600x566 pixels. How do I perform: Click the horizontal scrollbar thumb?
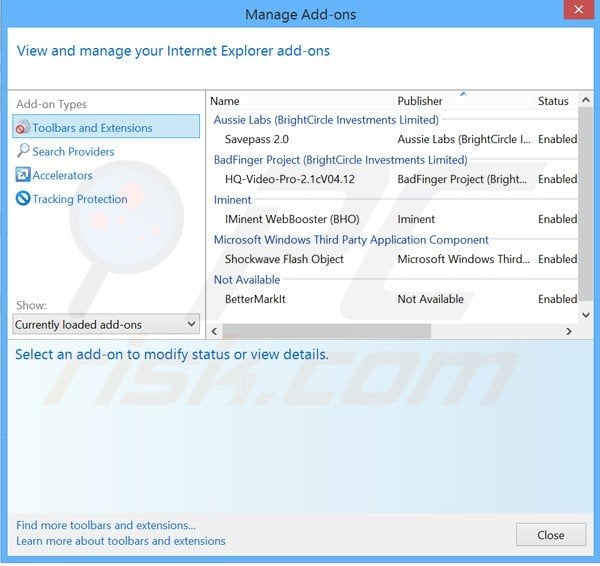pos(327,331)
